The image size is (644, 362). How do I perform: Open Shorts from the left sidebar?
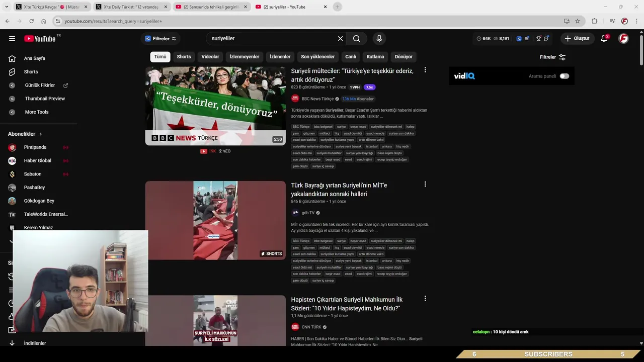31,72
